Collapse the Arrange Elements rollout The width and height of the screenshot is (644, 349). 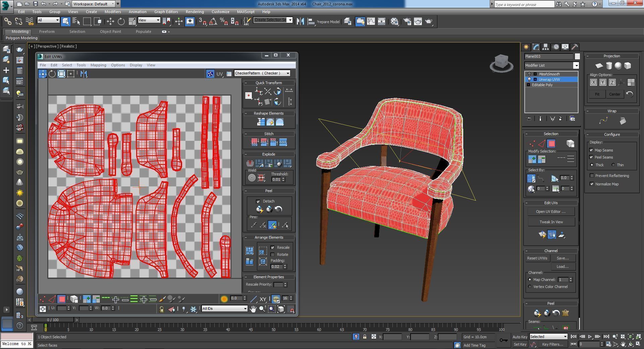(x=269, y=237)
